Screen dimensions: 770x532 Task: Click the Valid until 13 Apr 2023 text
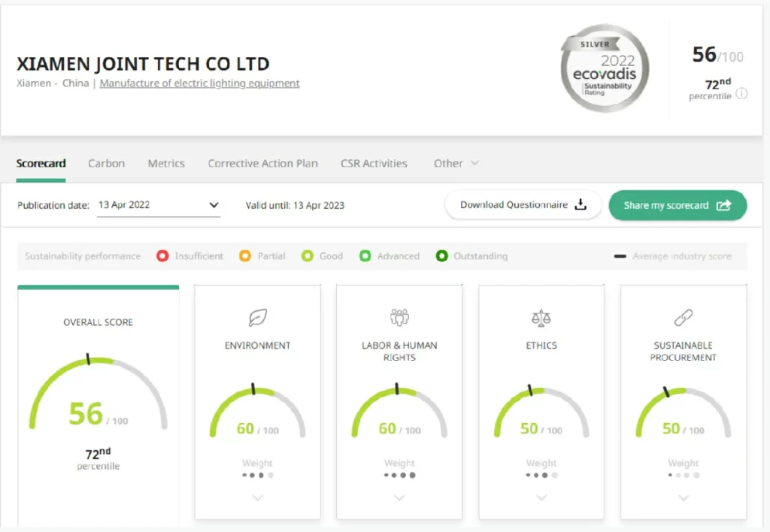tap(295, 205)
